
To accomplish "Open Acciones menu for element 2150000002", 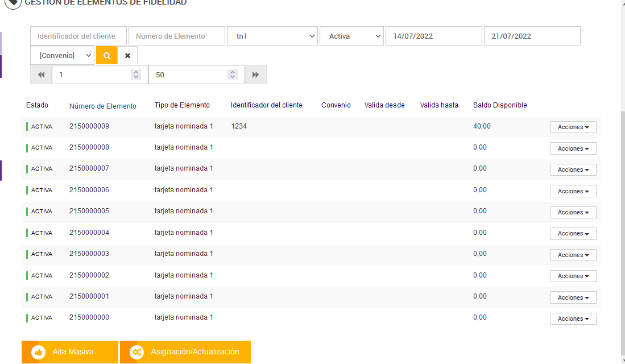I will [x=573, y=276].
